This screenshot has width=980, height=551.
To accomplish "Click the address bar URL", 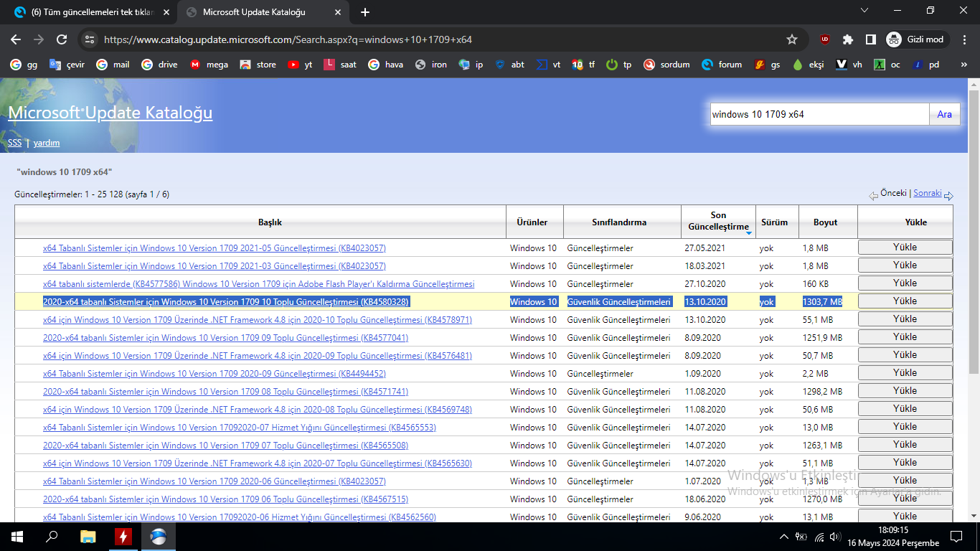I will [288, 39].
